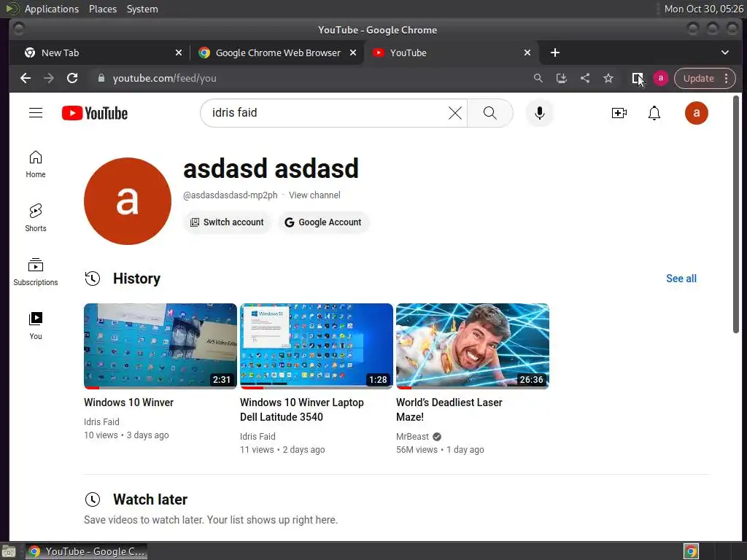Select You in the sidebar
747x560 pixels.
pos(36,326)
